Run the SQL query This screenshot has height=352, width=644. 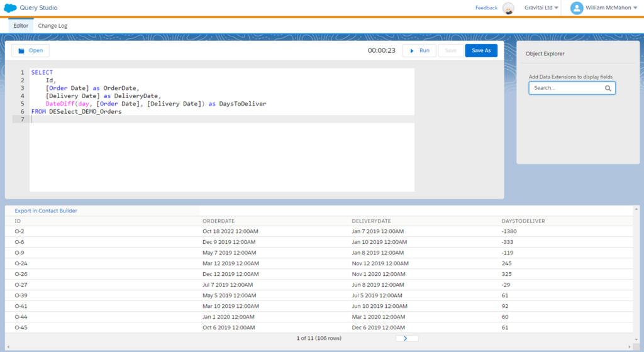(418, 50)
